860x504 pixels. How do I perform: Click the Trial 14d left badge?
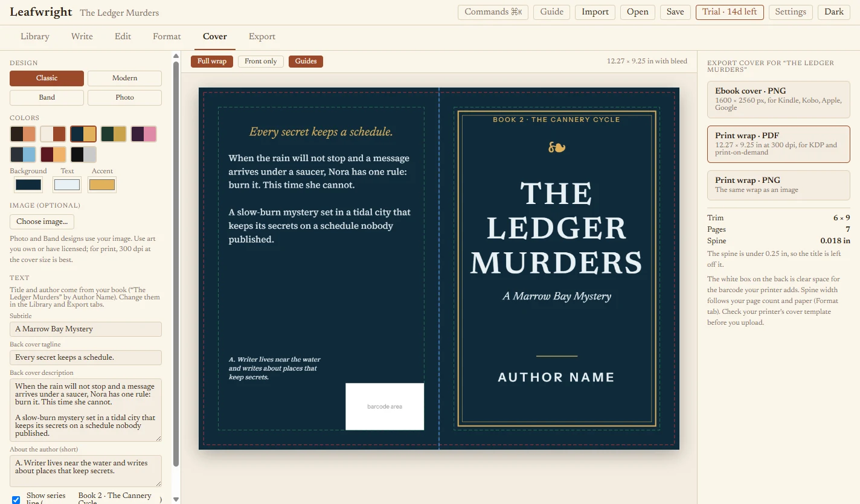(x=730, y=12)
